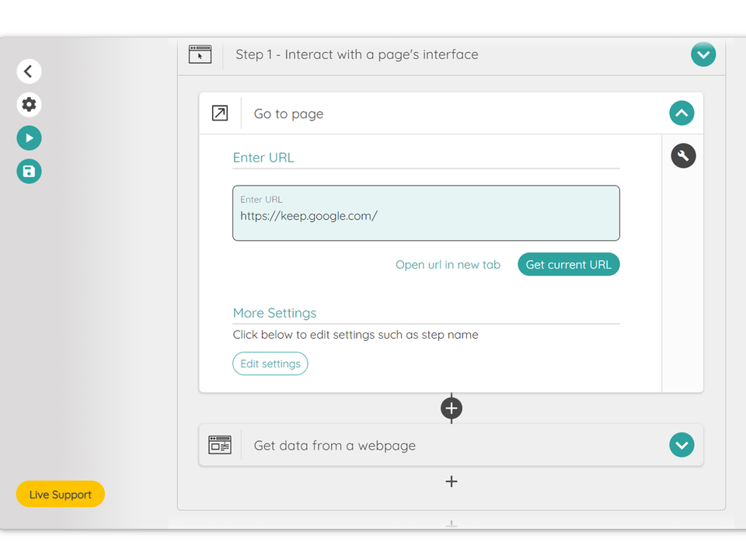Click Step 1 - Interact with a page's interface title

click(x=357, y=54)
